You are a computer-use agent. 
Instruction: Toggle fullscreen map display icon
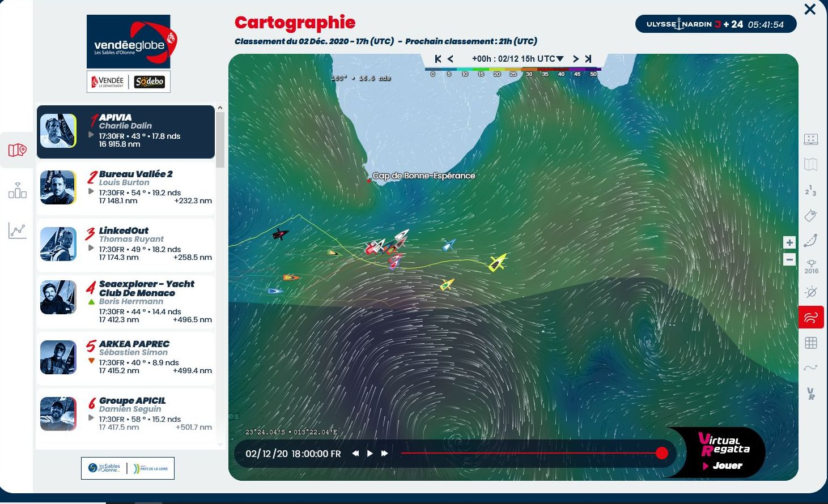(811, 139)
